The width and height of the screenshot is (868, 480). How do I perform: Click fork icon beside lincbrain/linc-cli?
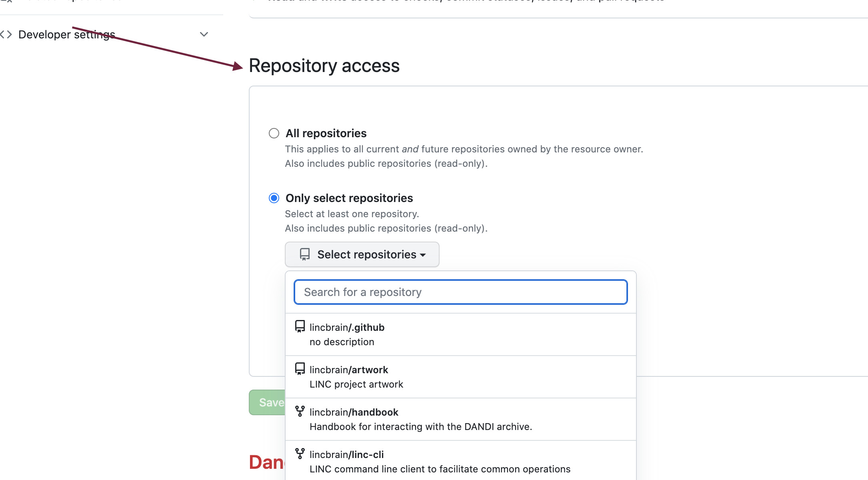300,454
